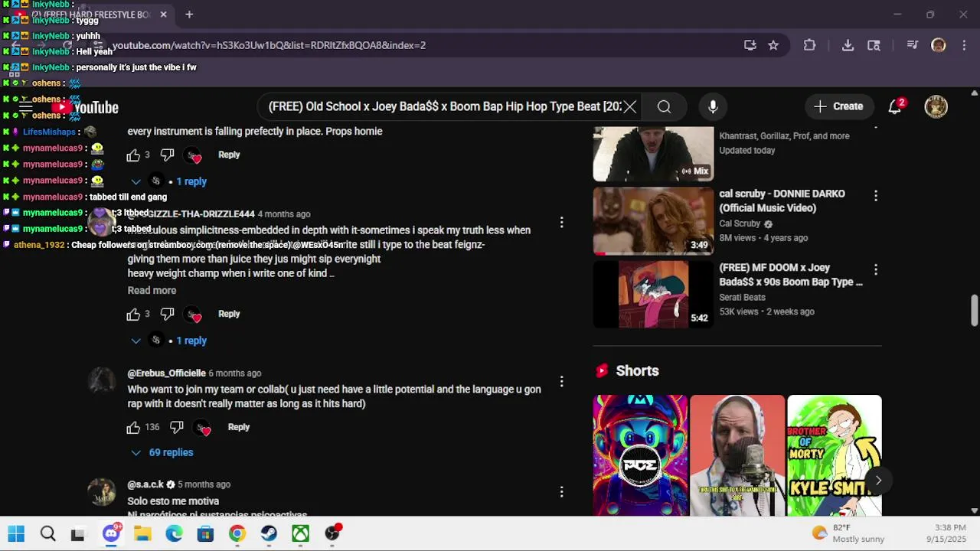Viewport: 980px width, 551px height.
Task: Open Google Chrome from the taskbar
Action: coord(237,533)
